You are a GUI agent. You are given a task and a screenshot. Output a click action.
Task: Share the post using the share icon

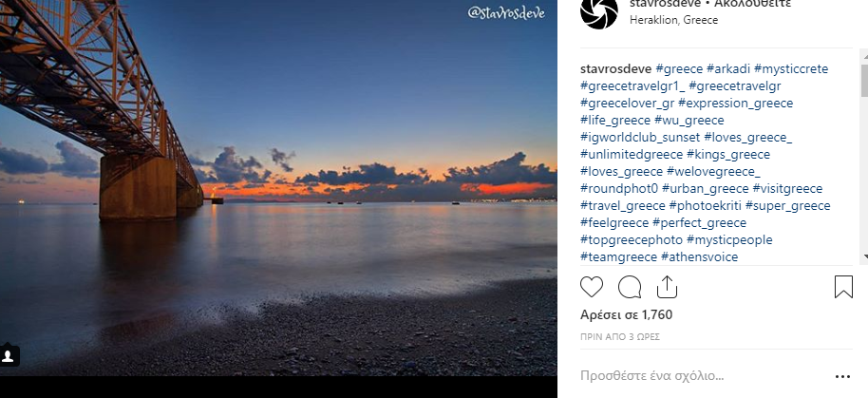click(x=667, y=287)
